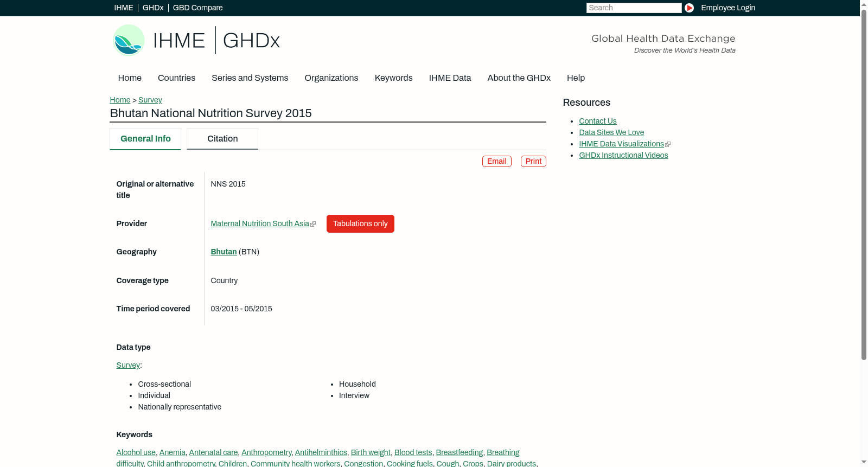Open GHDx link in top bar

coord(153,8)
